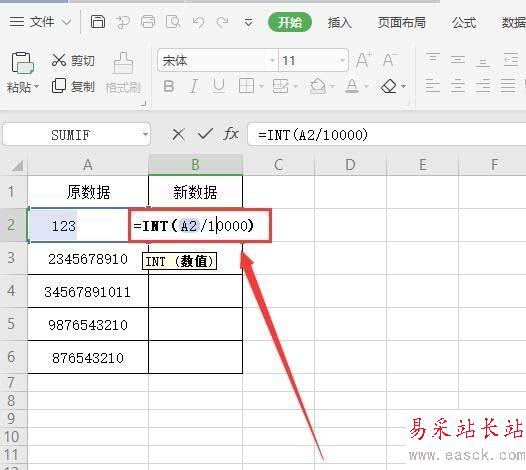Click the Clear eraser icon
This screenshot has height=470, width=526.
point(389,86)
